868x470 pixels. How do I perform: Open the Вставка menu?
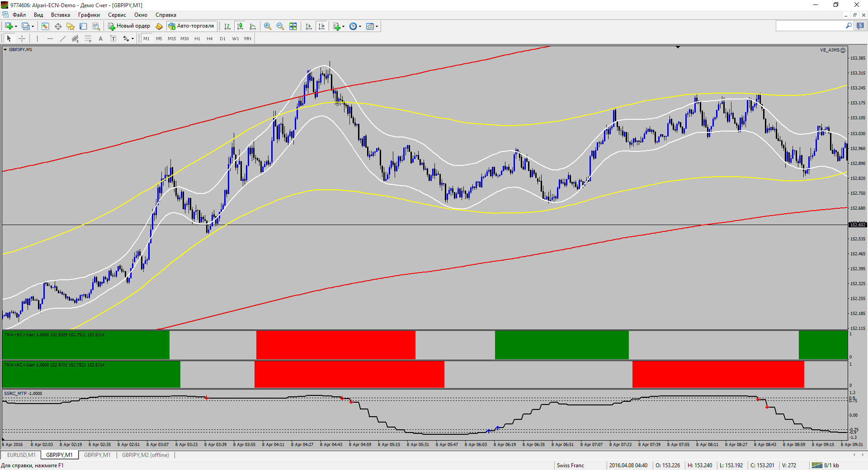pos(61,15)
